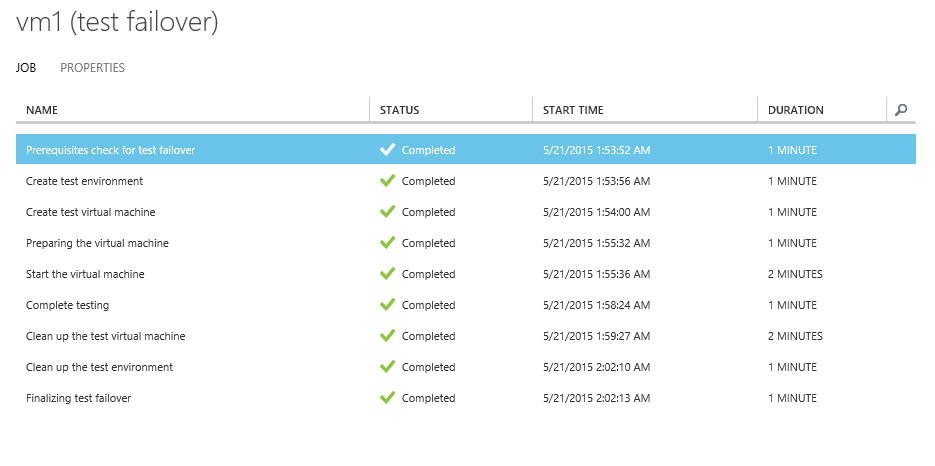Sort by the DURATION column header

point(795,110)
